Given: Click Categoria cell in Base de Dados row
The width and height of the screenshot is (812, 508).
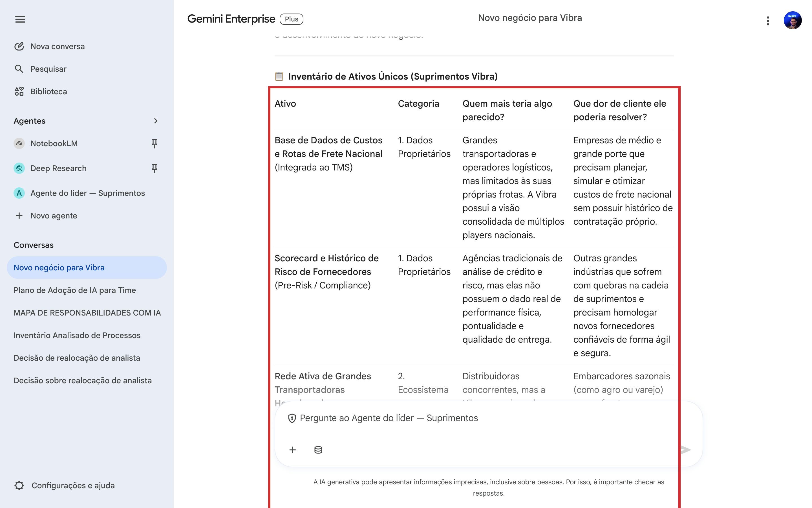Looking at the screenshot, I should [x=424, y=147].
